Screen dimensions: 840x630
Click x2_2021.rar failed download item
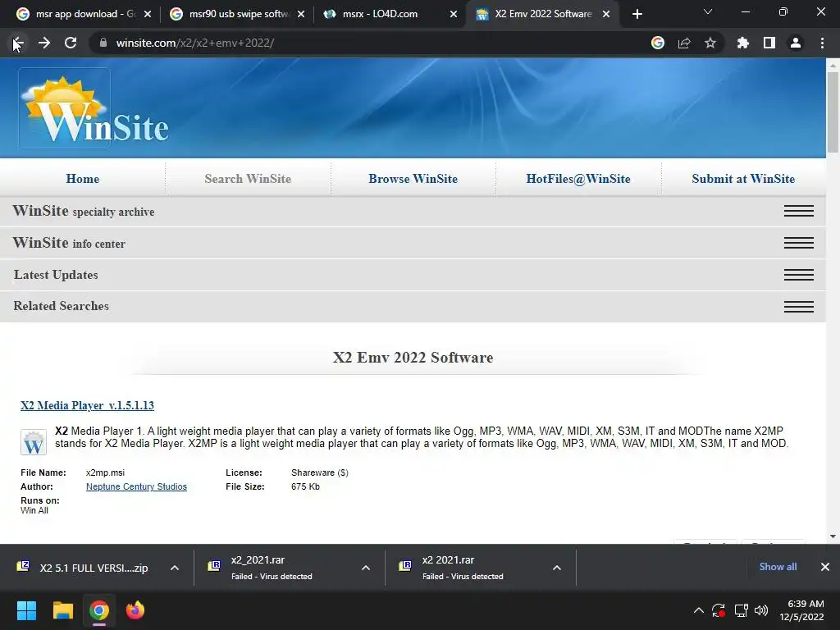[279, 568]
